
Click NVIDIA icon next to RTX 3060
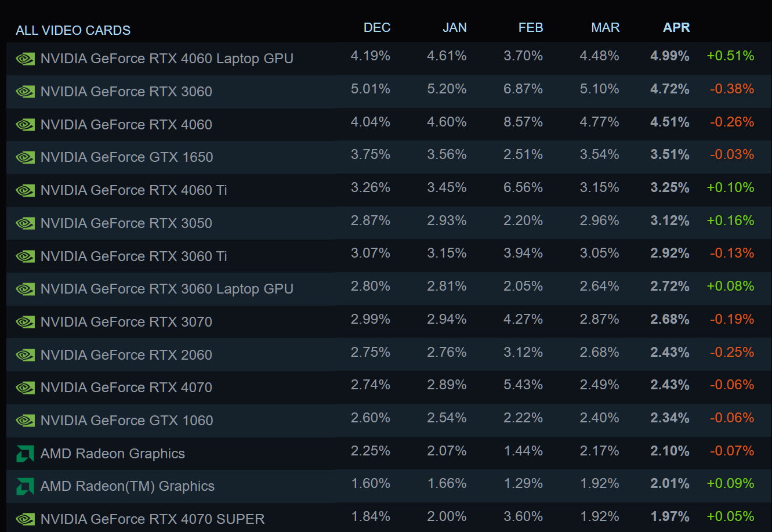pos(25,92)
